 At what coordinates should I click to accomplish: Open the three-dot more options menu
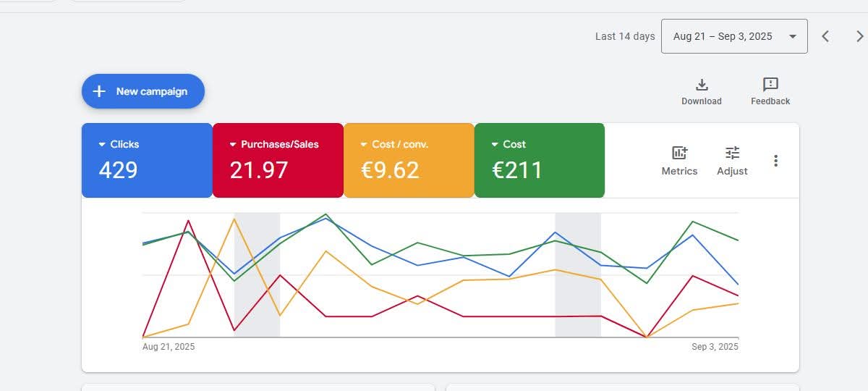(x=775, y=161)
